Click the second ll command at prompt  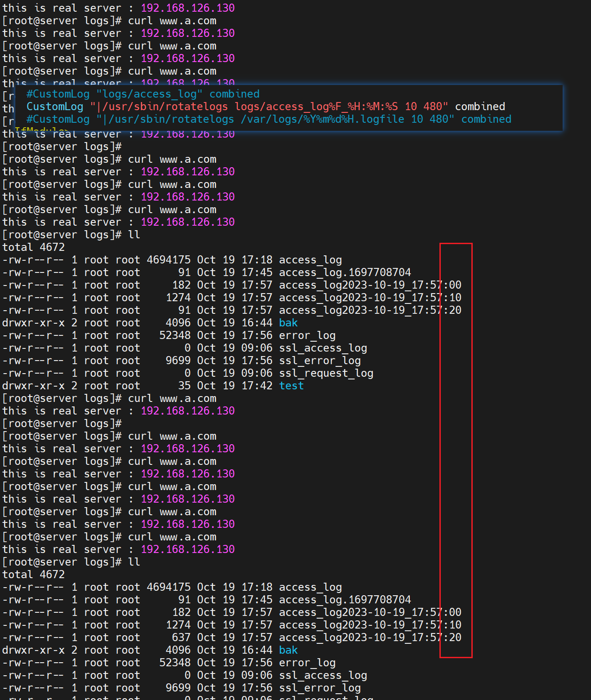pos(134,562)
